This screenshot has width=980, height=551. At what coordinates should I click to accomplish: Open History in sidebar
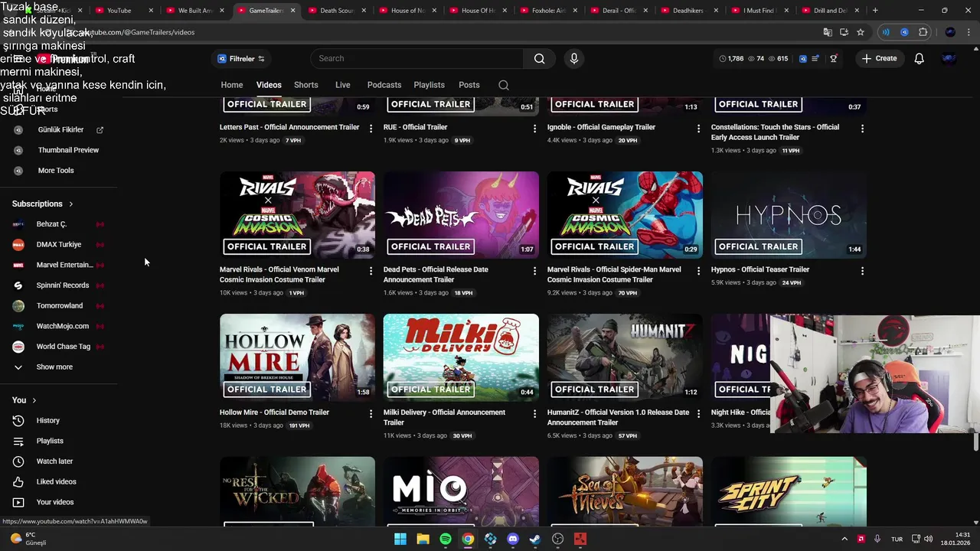pyautogui.click(x=47, y=420)
